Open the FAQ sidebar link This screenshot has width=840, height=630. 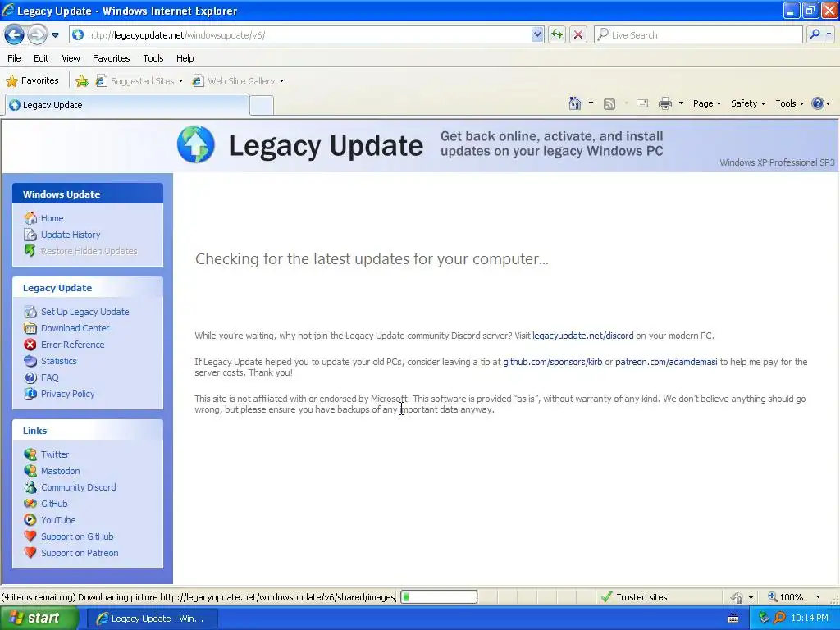49,377
